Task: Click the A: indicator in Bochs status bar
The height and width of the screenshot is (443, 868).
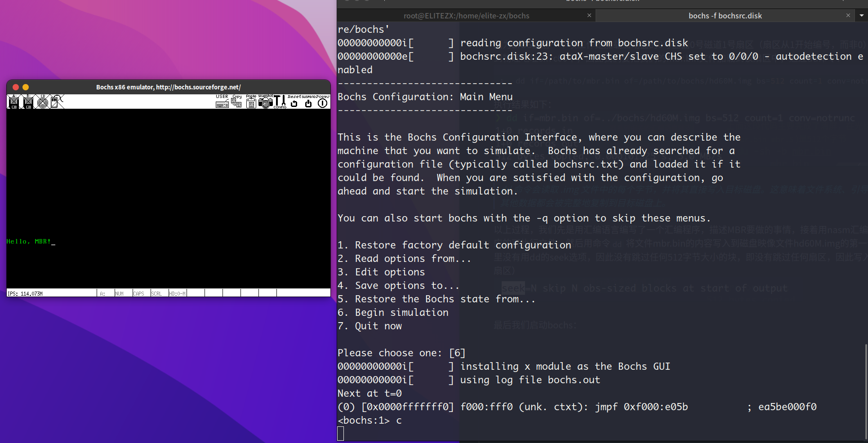Action: [x=102, y=293]
